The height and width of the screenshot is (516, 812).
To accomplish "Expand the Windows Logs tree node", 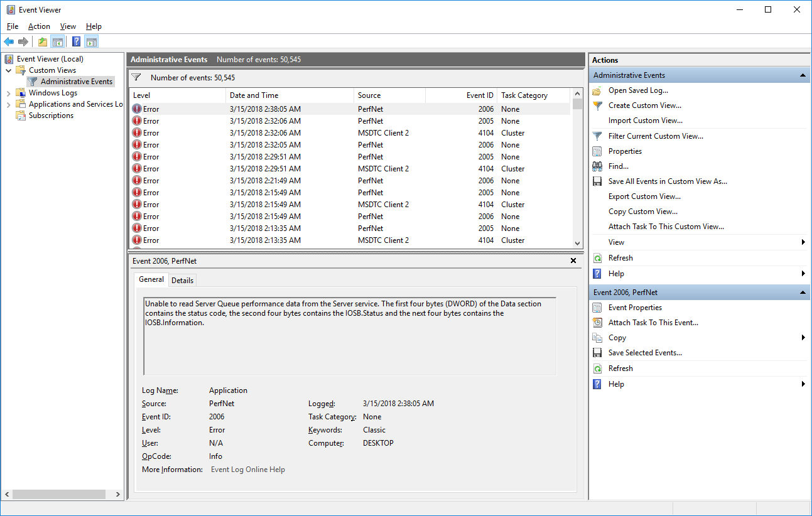I will pos(9,93).
